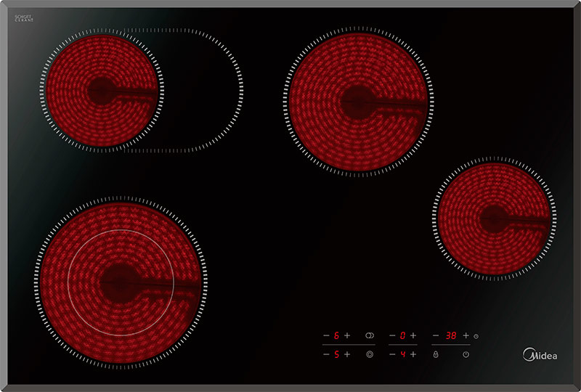Tap the timer display reading 38
This screenshot has width=581, height=392.
point(451,335)
